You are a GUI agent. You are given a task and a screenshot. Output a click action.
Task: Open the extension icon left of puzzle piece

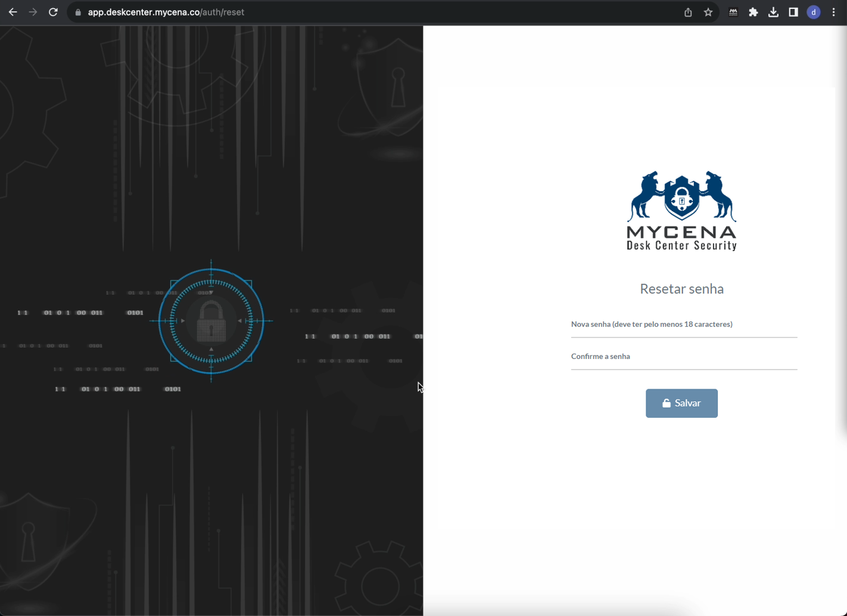(x=733, y=12)
